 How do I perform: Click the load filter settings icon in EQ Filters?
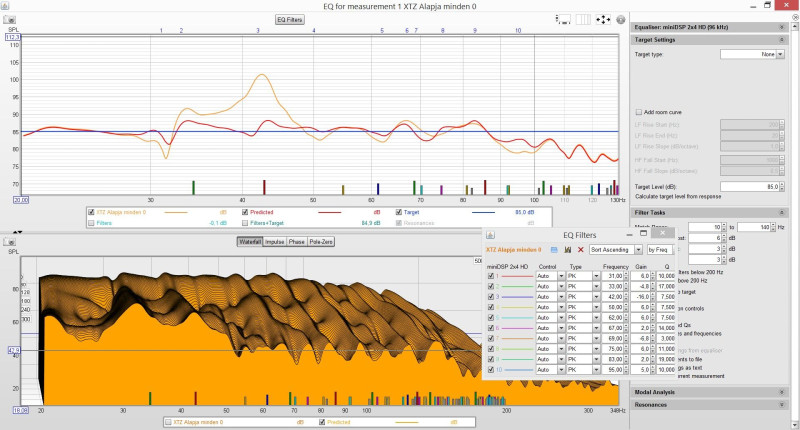click(x=567, y=249)
